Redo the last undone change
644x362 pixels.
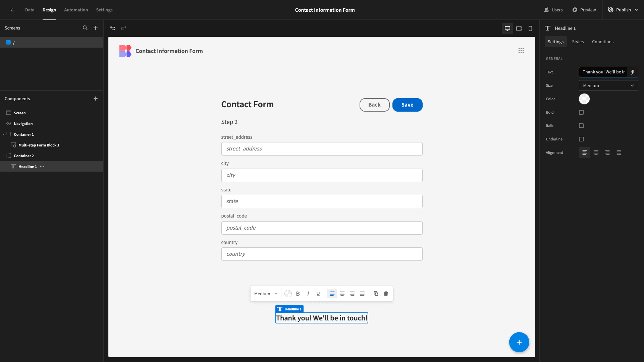(124, 28)
